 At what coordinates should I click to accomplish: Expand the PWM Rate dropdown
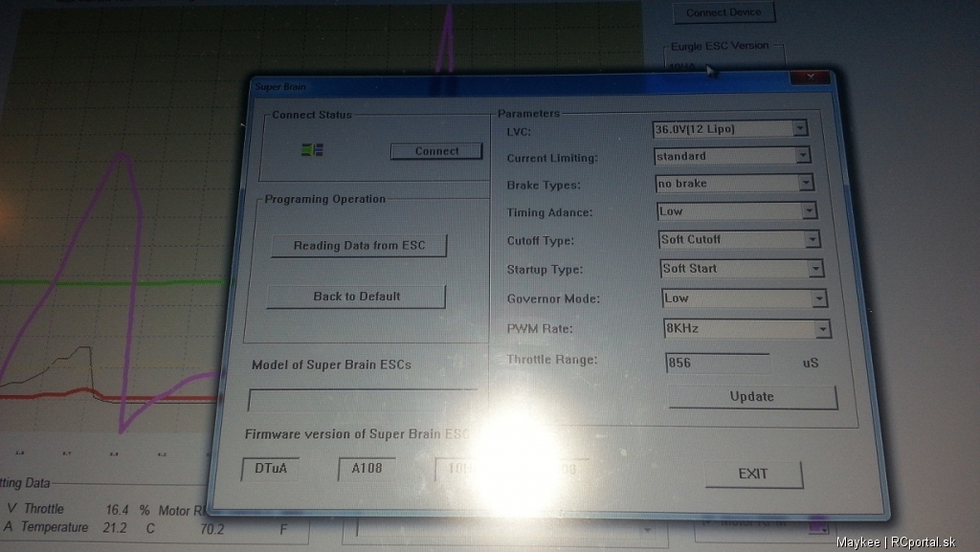[x=822, y=328]
